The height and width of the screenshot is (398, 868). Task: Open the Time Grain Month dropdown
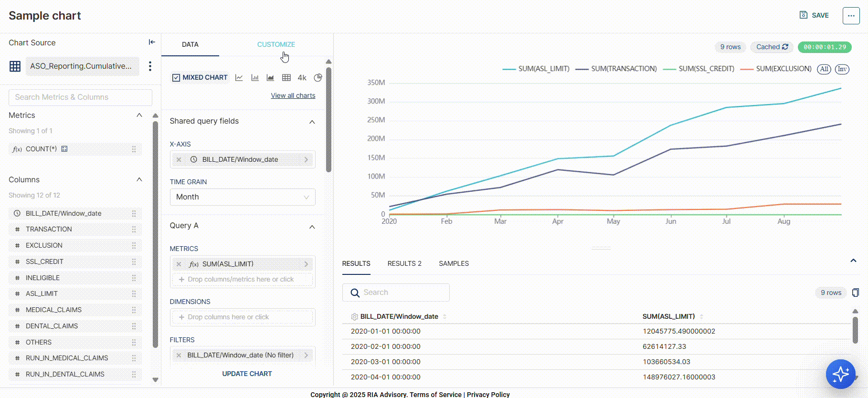pyautogui.click(x=243, y=197)
